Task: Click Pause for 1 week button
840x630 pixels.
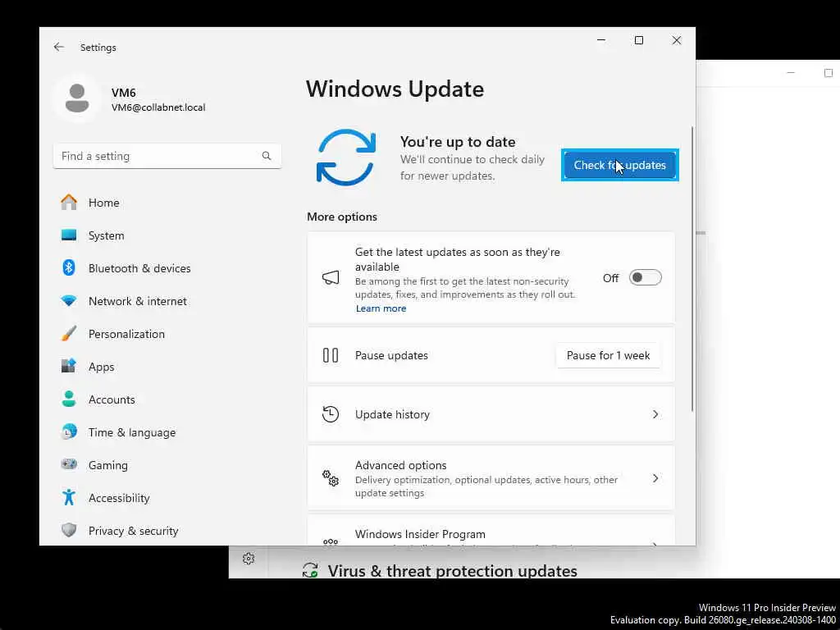Action: pyautogui.click(x=608, y=355)
